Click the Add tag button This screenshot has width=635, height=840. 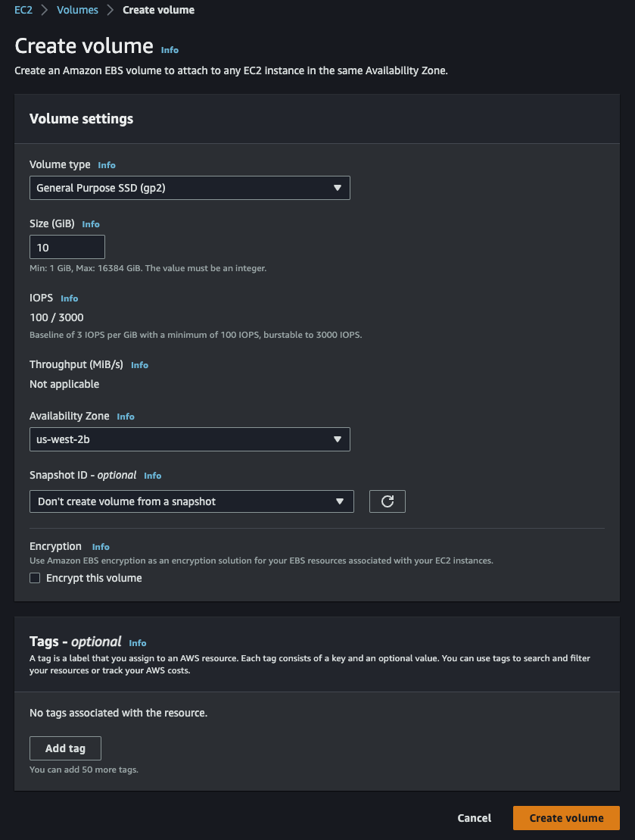click(65, 748)
